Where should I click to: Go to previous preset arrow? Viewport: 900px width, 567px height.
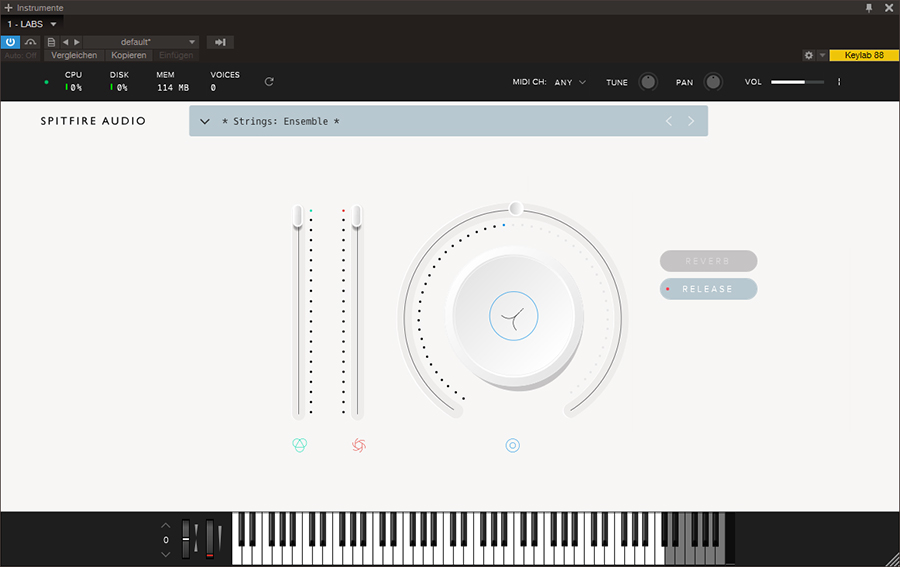[x=65, y=42]
